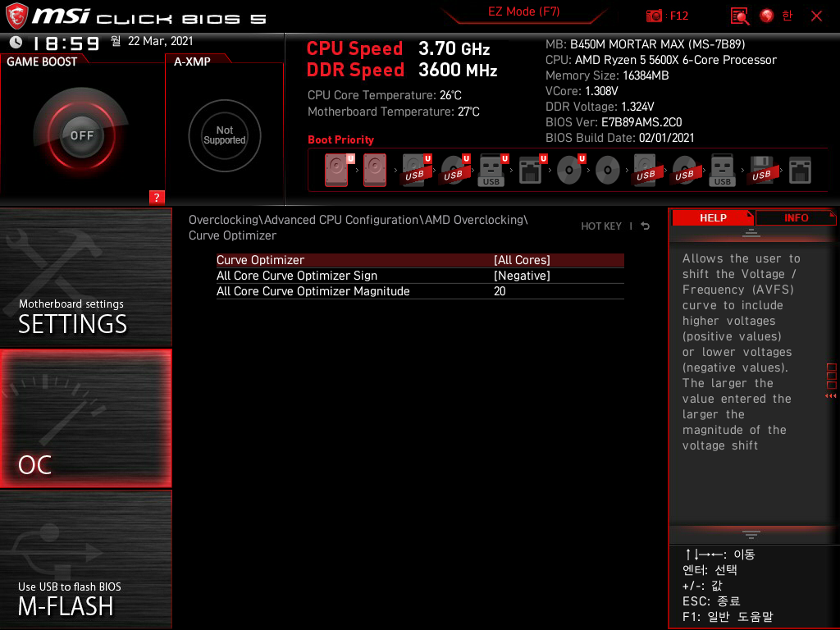Open Motherboard SETTINGS section
Screen dimensions: 840x630
(85, 277)
